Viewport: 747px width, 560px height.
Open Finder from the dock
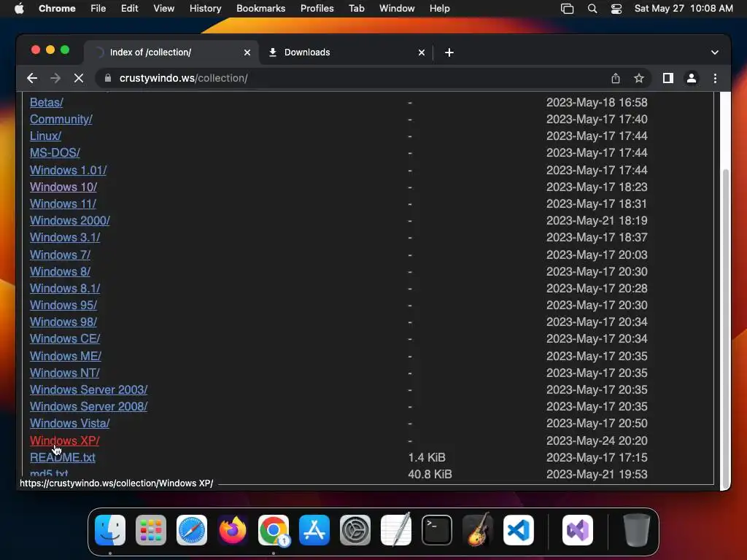[x=110, y=530]
